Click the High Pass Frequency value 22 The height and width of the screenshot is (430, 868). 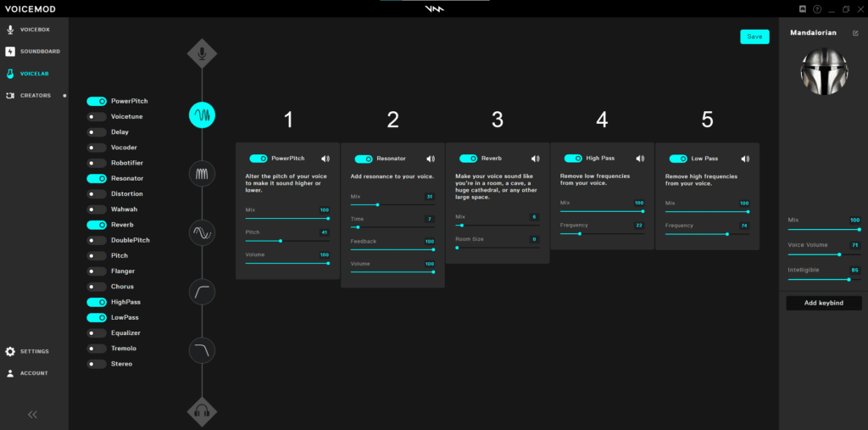639,226
